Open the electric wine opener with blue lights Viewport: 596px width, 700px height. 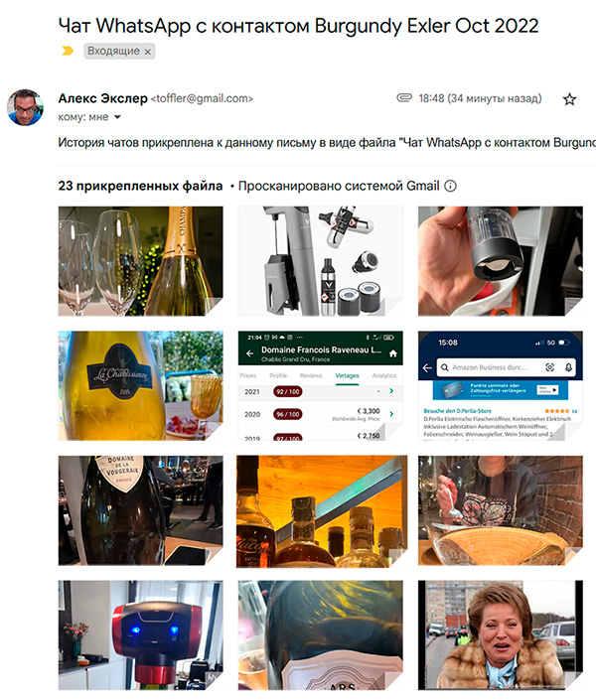140,635
